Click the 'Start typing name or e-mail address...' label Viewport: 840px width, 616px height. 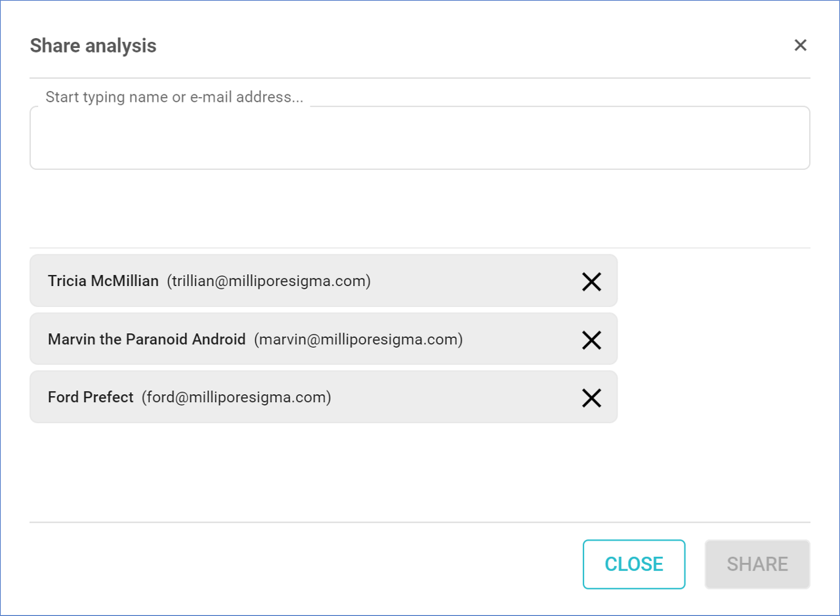click(x=175, y=98)
